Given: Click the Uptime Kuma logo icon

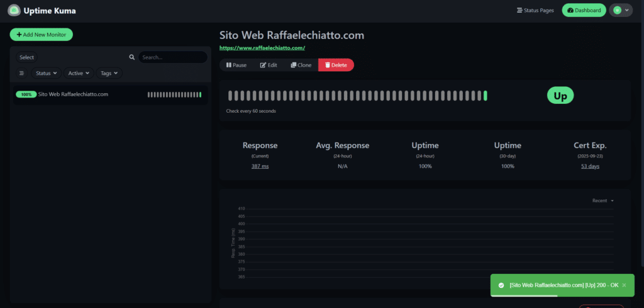Looking at the screenshot, I should pos(14,11).
